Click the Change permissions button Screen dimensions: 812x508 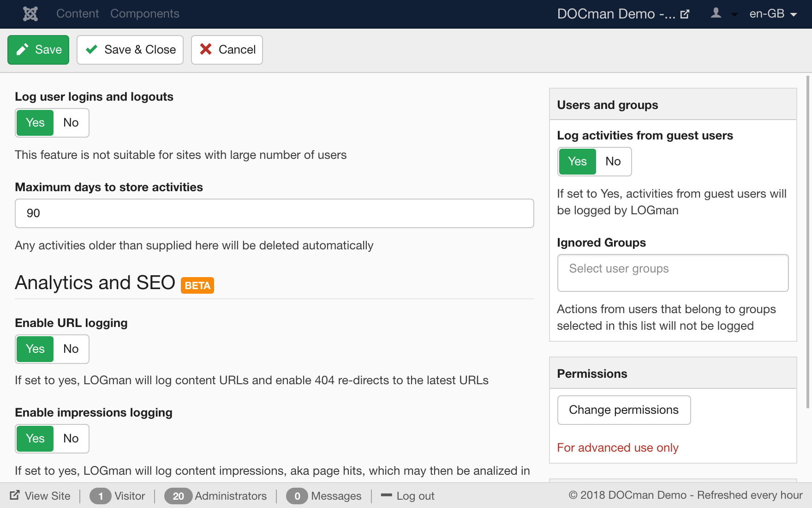[x=624, y=410]
